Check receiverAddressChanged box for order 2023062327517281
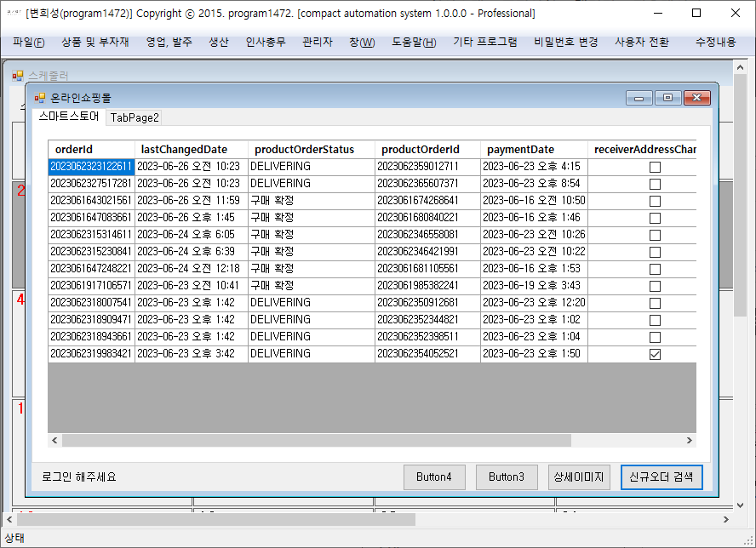This screenshot has height=548, width=756. (655, 184)
